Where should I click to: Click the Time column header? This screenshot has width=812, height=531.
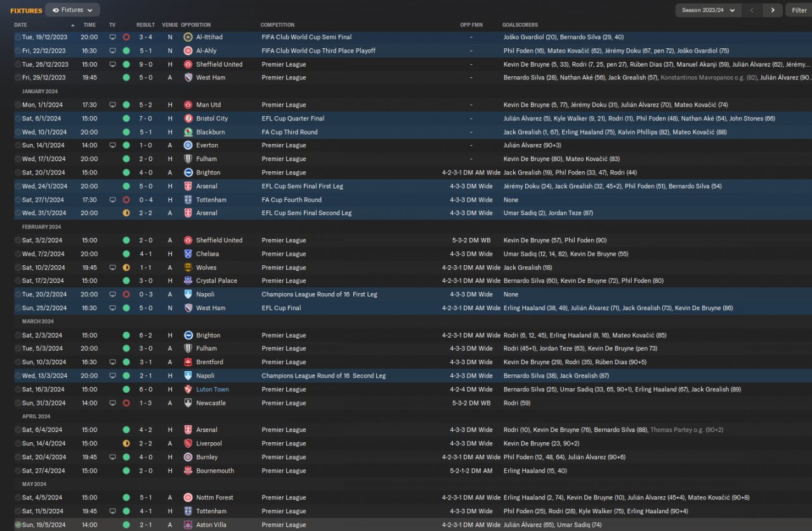click(x=89, y=25)
